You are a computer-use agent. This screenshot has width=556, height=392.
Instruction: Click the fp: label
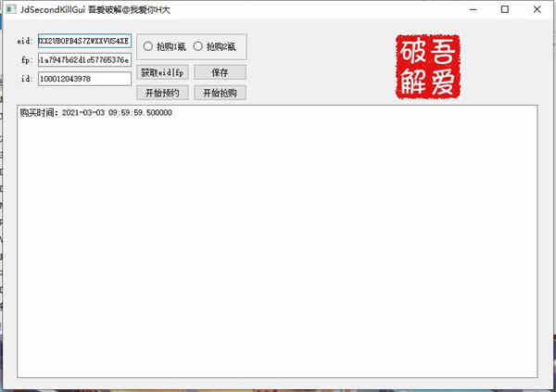26,60
